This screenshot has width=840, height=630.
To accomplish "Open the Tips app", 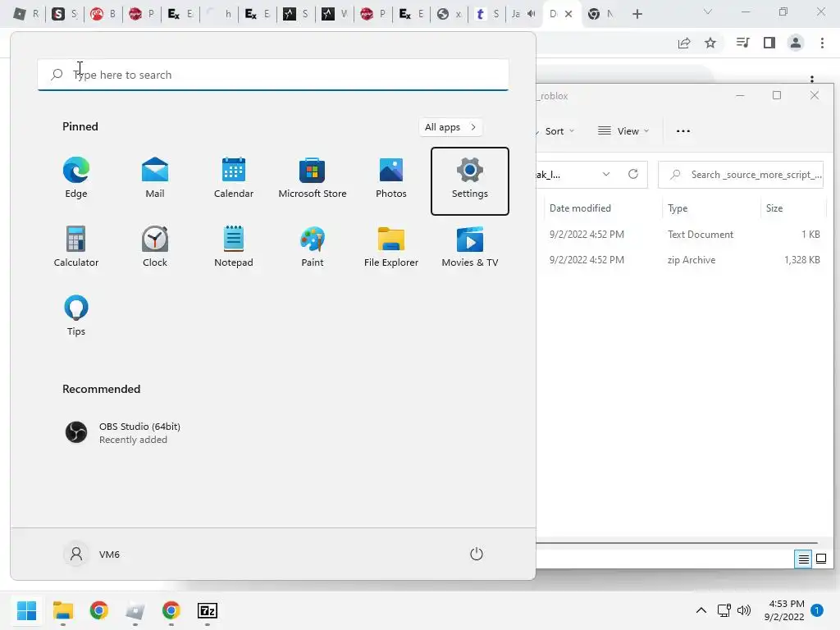I will 76,316.
